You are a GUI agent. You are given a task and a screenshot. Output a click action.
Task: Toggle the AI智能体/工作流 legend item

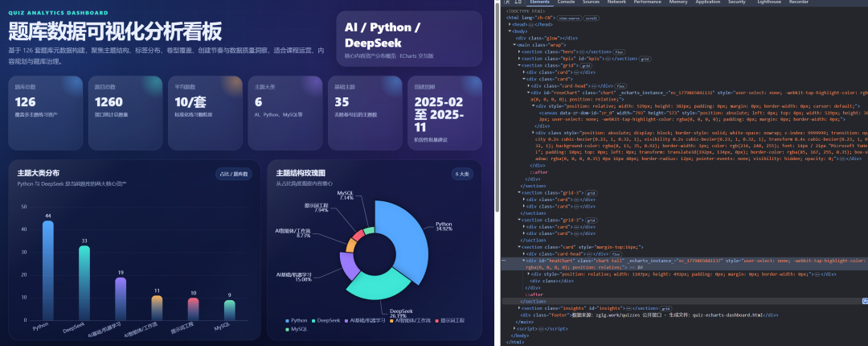(x=410, y=320)
